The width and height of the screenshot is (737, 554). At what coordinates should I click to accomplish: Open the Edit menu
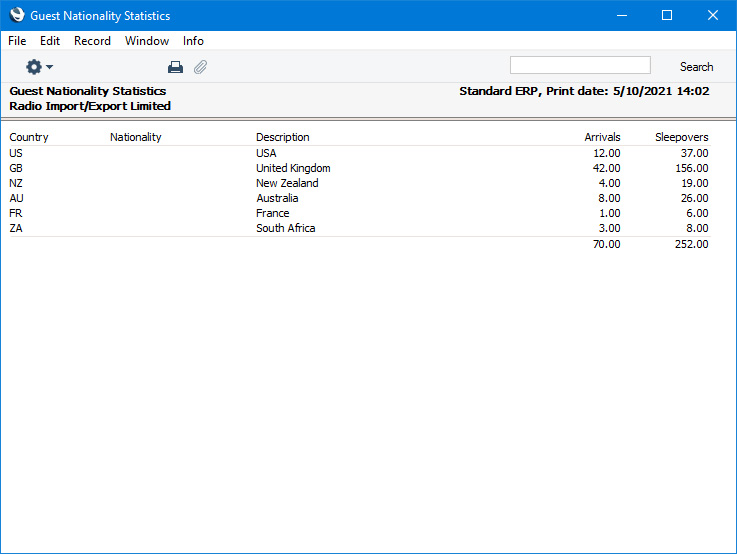50,41
